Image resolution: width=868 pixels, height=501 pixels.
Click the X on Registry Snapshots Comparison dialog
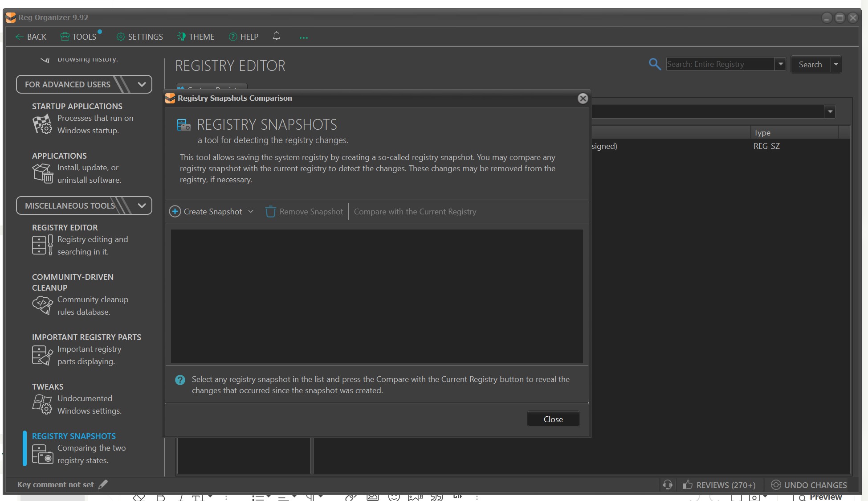pos(583,99)
